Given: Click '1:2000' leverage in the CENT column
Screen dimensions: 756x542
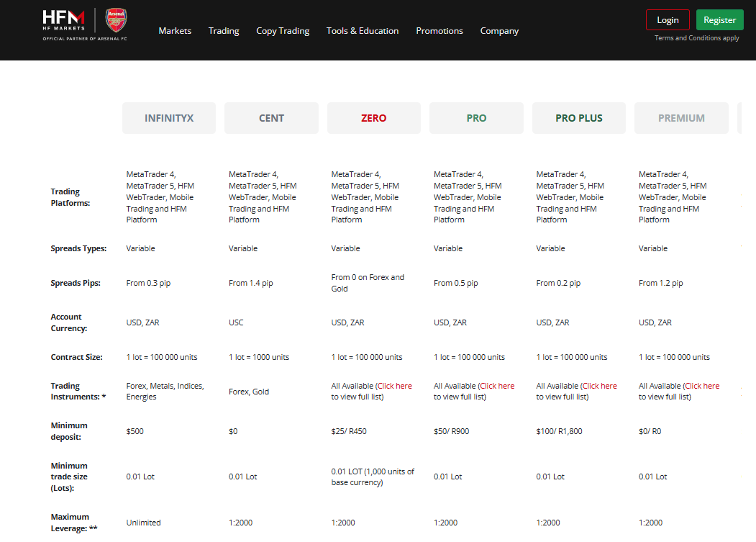Looking at the screenshot, I should 240,523.
